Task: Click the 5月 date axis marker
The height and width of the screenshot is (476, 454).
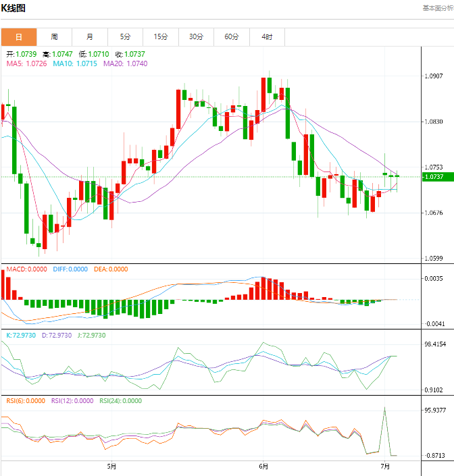Action: coord(111,466)
